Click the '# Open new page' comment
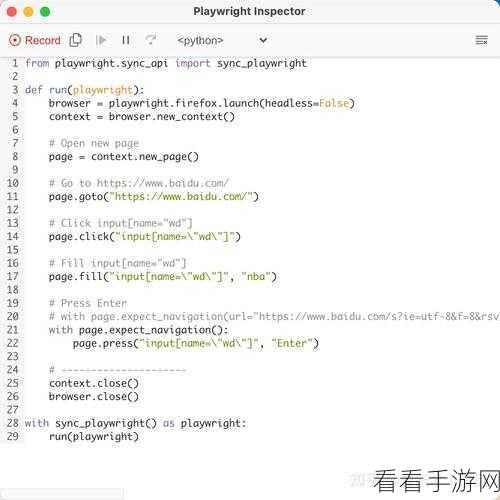 point(94,143)
